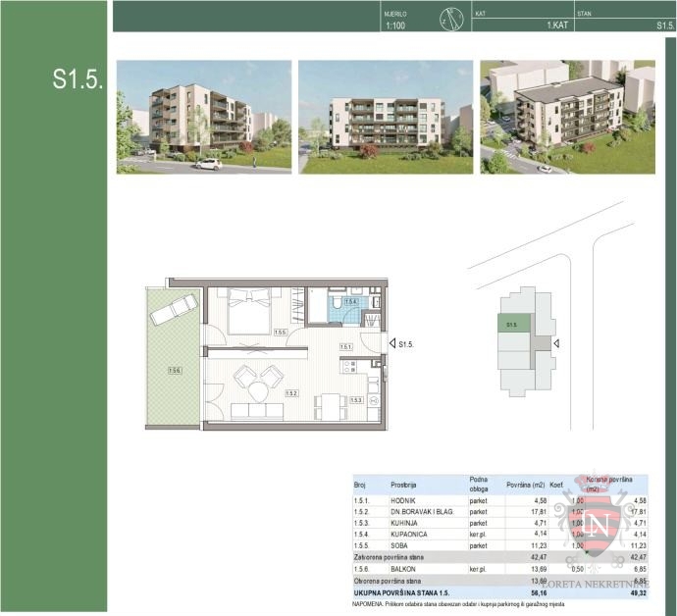This screenshot has width=677, height=616.
Task: Click the north arrow compass icon
Action: click(x=452, y=18)
